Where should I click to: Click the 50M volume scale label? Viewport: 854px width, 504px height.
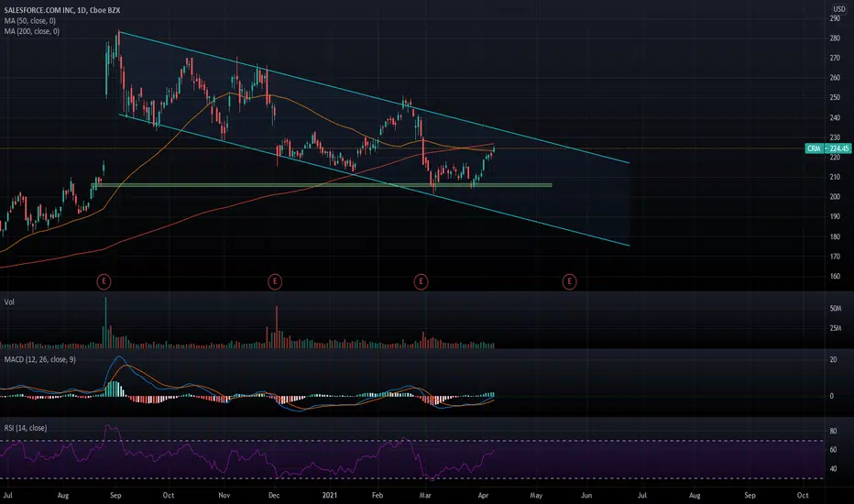pos(836,309)
